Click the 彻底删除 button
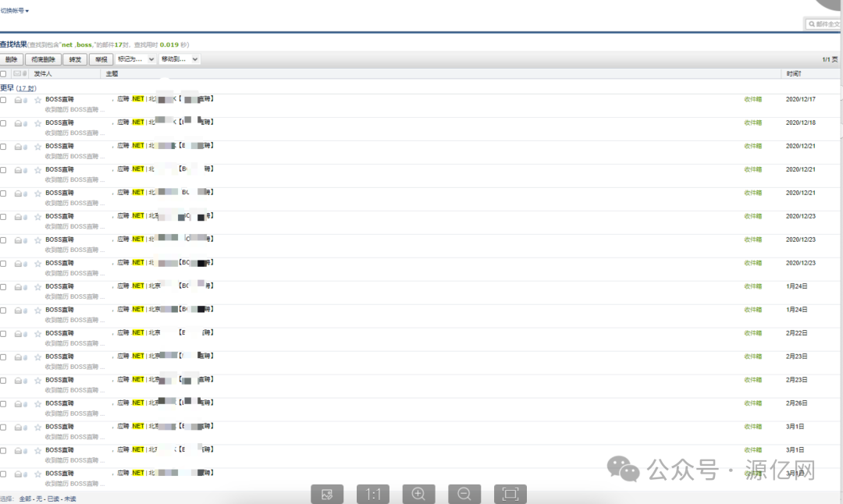Screen dimensions: 843x504 click(43, 59)
